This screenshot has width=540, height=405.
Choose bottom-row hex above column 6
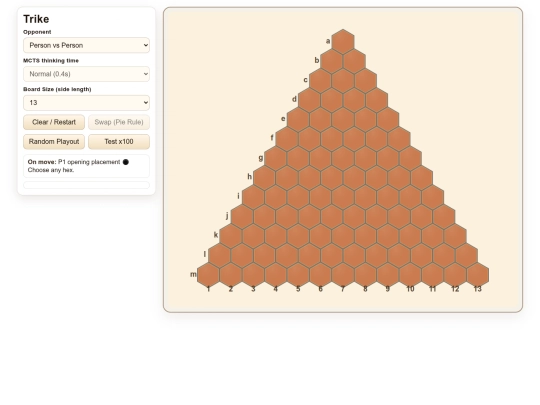tap(320, 275)
